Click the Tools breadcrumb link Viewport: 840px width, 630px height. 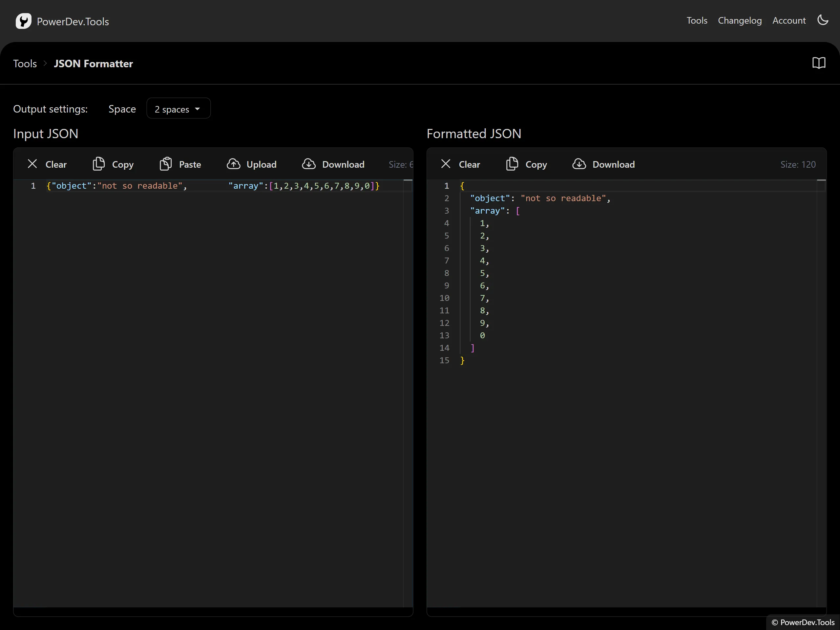click(25, 63)
